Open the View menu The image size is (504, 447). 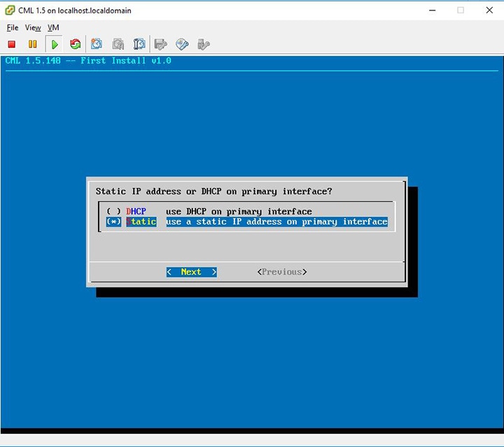click(x=33, y=28)
